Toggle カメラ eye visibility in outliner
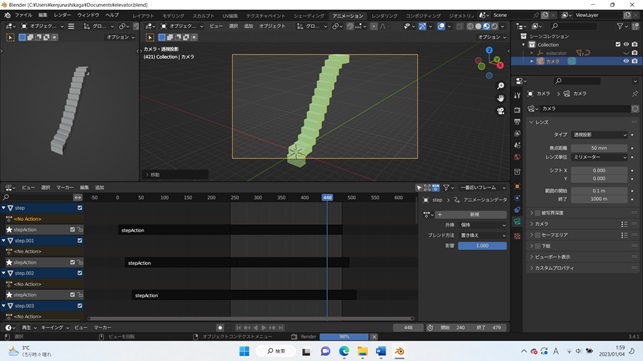 (x=626, y=61)
